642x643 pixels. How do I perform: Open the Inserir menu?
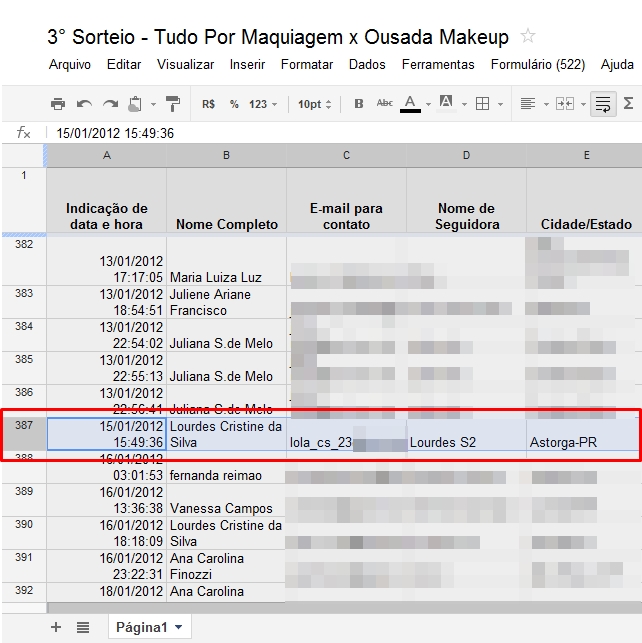(x=247, y=65)
